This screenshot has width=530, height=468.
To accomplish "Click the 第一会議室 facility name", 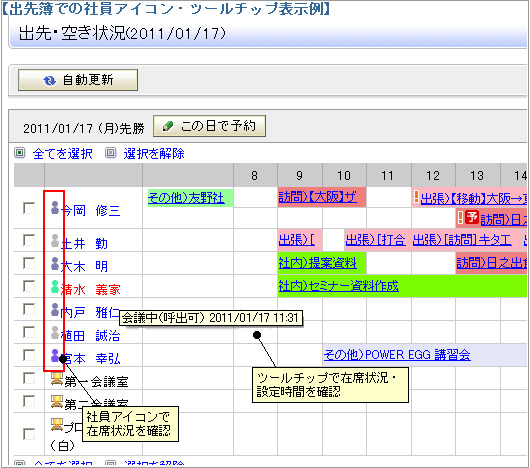I will pos(96,382).
